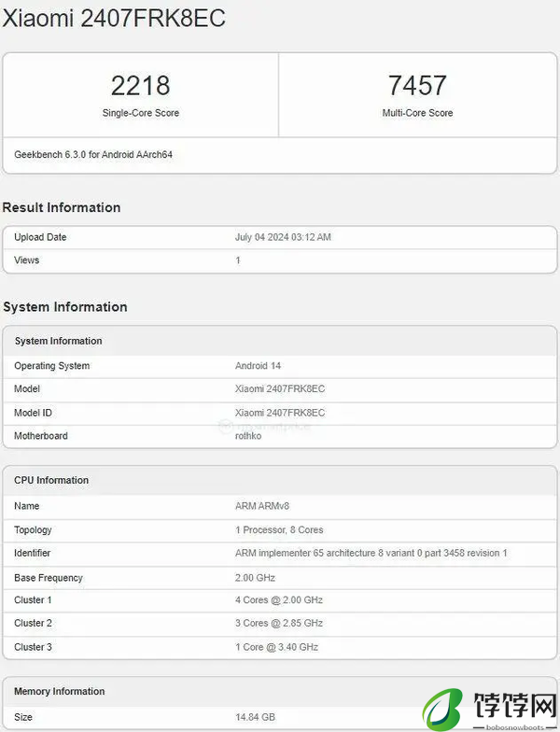Click the Result Information heading
560x732 pixels.
62,207
